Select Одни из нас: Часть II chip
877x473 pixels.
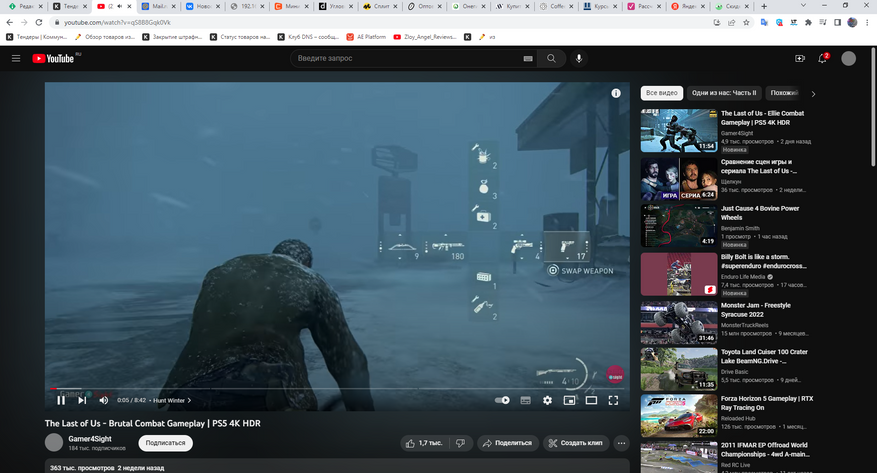(724, 93)
